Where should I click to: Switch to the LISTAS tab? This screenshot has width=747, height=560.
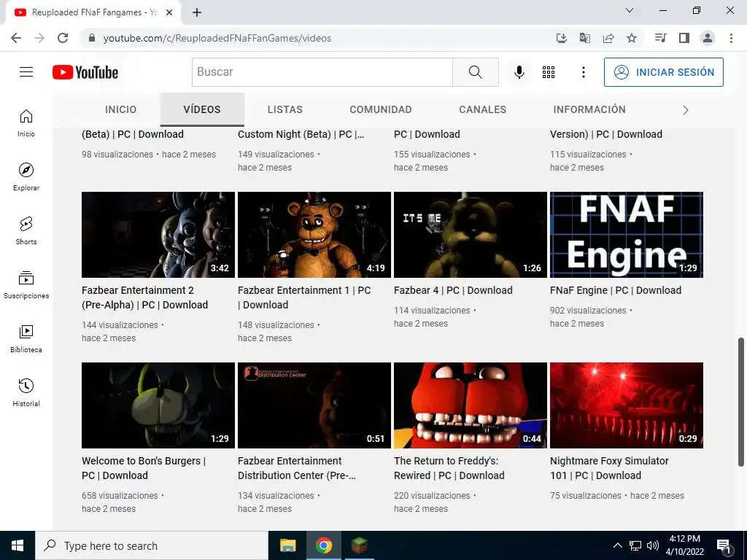[285, 109]
